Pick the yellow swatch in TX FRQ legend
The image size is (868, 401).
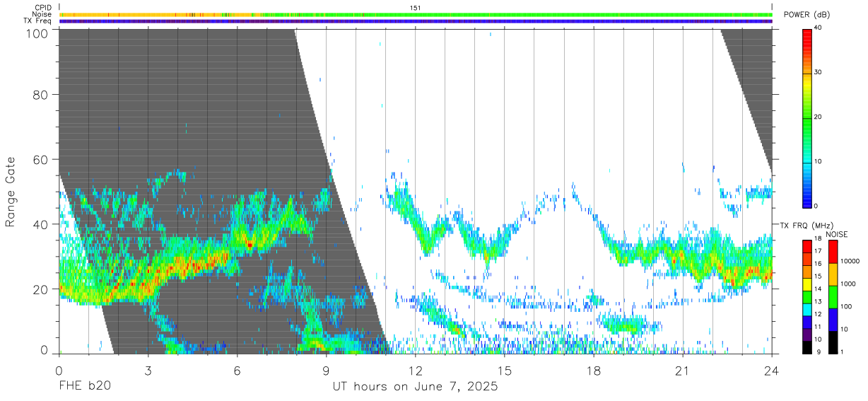pos(807,284)
